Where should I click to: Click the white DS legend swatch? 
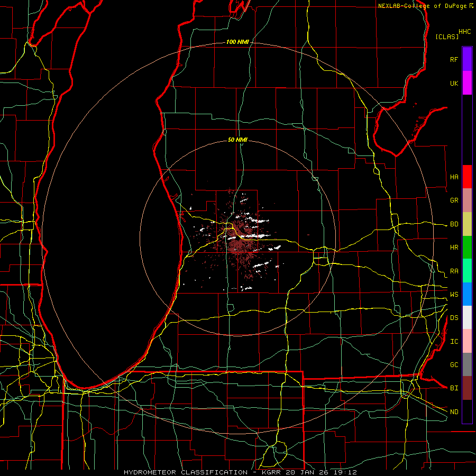coord(467,317)
